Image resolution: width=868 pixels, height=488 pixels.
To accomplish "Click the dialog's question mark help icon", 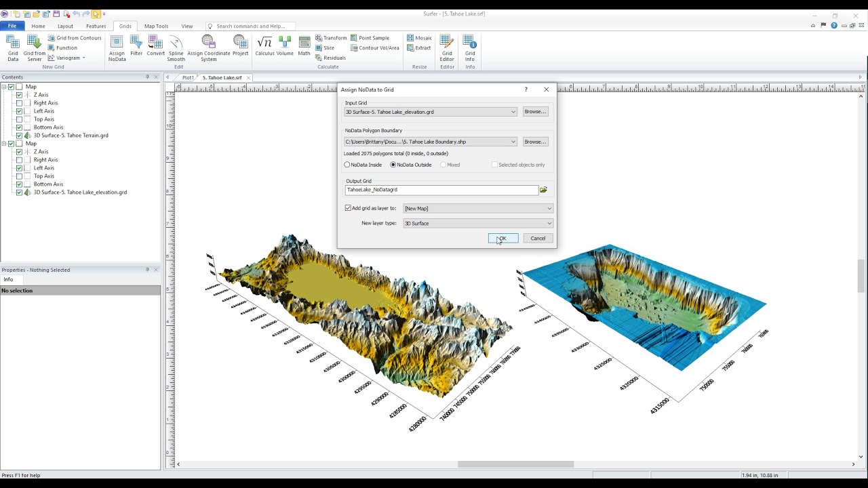I will [x=526, y=89].
